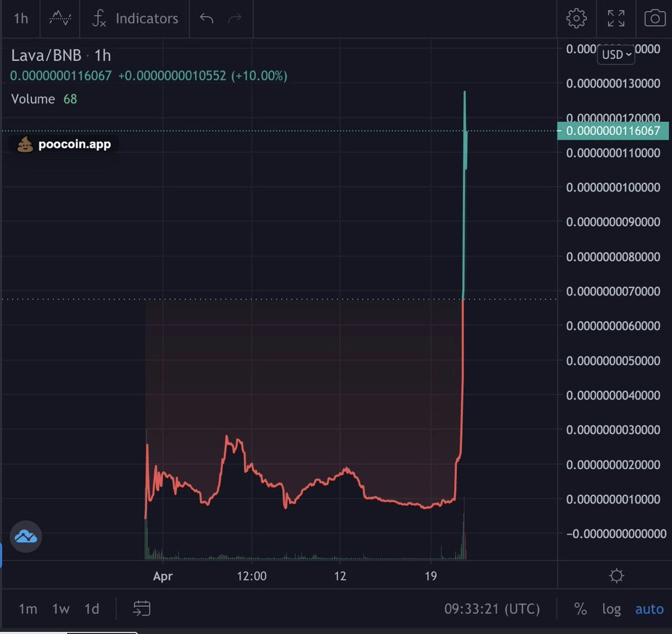
Task: Click the Volume 68 indicator legend
Action: pyautogui.click(x=44, y=99)
